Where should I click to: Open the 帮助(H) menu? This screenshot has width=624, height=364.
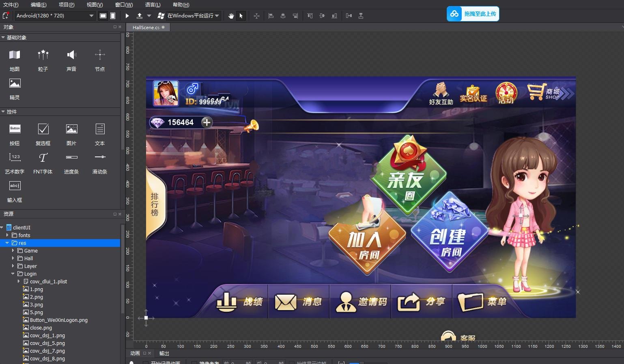pyautogui.click(x=181, y=5)
